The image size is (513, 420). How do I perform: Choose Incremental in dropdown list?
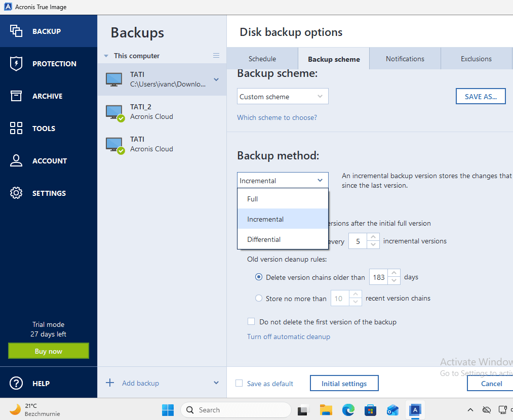(283, 219)
